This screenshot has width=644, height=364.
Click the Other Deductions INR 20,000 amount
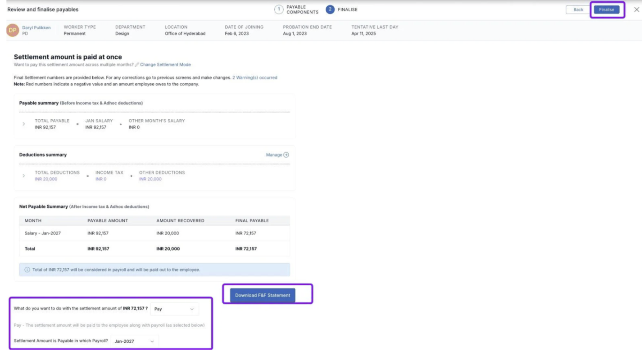(x=150, y=179)
